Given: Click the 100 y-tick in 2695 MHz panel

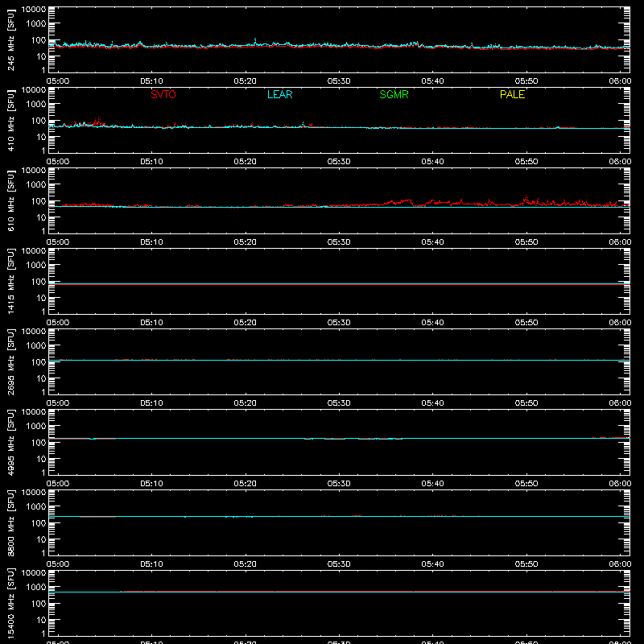Looking at the screenshot, I should (x=39, y=362).
